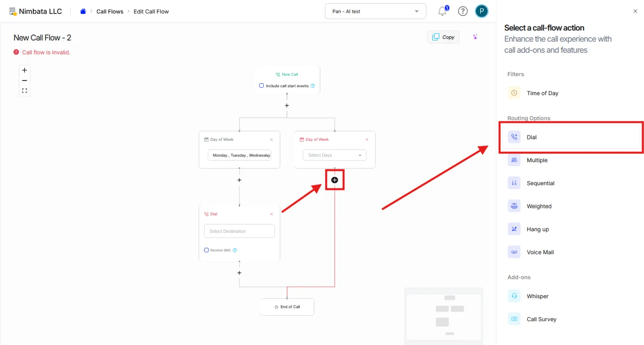Open the help question mark icon

coord(463,11)
